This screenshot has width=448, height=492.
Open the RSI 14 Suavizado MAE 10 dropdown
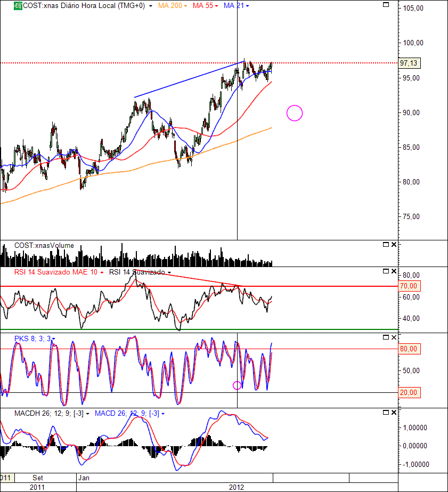point(102,273)
